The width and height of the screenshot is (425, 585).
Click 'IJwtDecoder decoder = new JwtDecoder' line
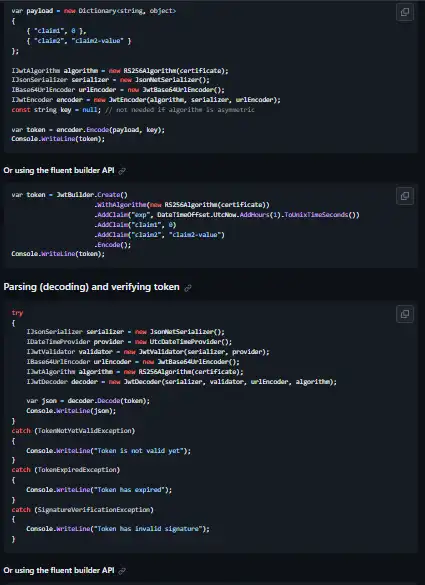click(x=181, y=382)
